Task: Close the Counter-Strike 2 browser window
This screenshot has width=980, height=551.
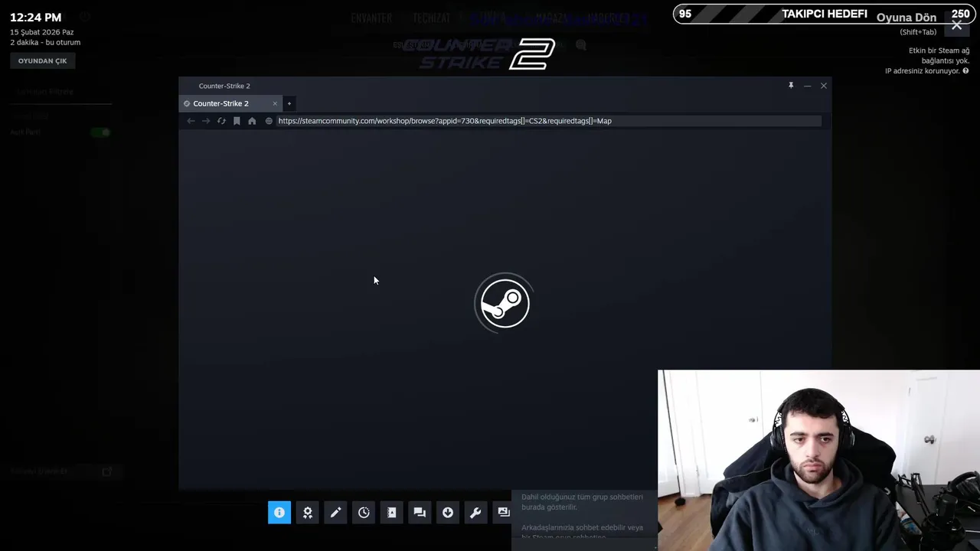Action: click(x=824, y=86)
